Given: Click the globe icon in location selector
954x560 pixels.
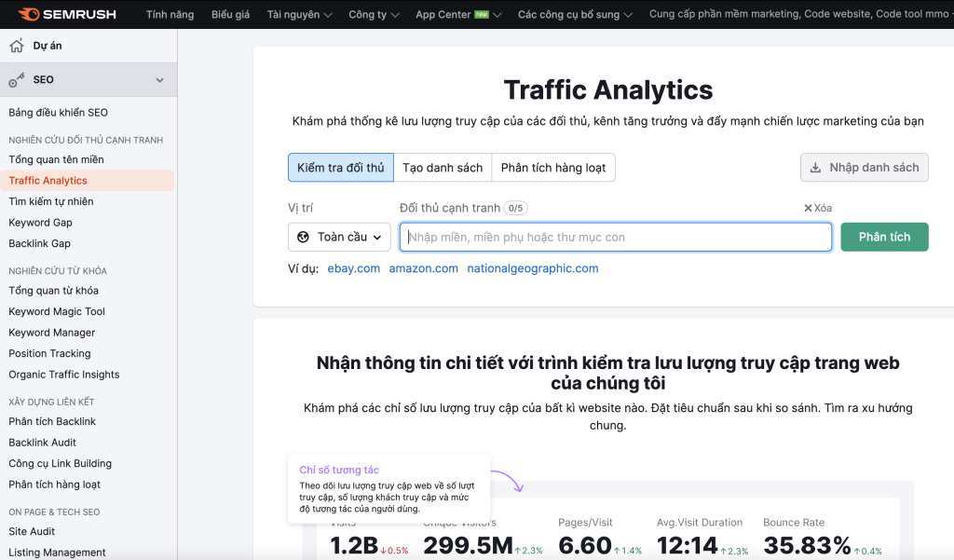Looking at the screenshot, I should 303,238.
